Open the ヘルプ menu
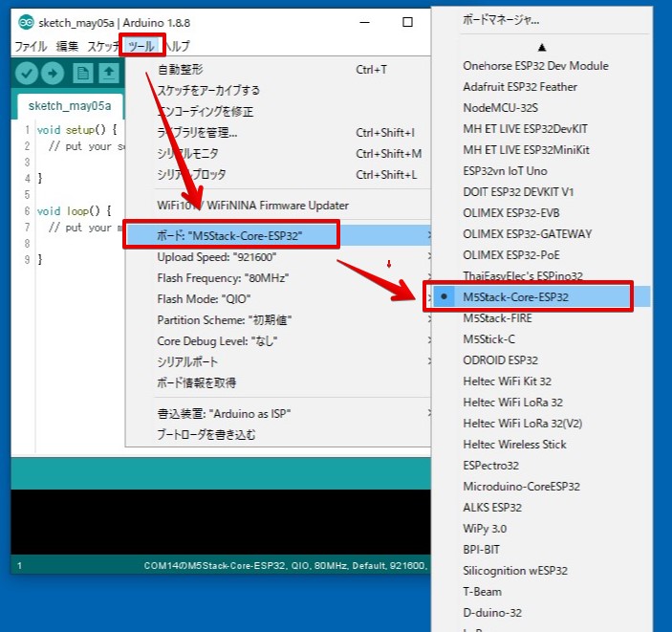This screenshot has width=672, height=632. [178, 46]
